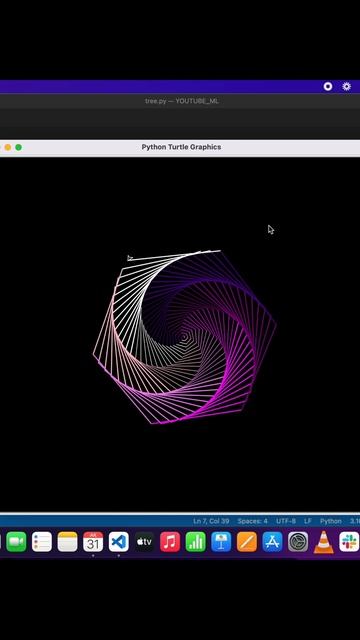
Task: Minimize the Python Turtle Graphics window
Action: (x=8, y=147)
